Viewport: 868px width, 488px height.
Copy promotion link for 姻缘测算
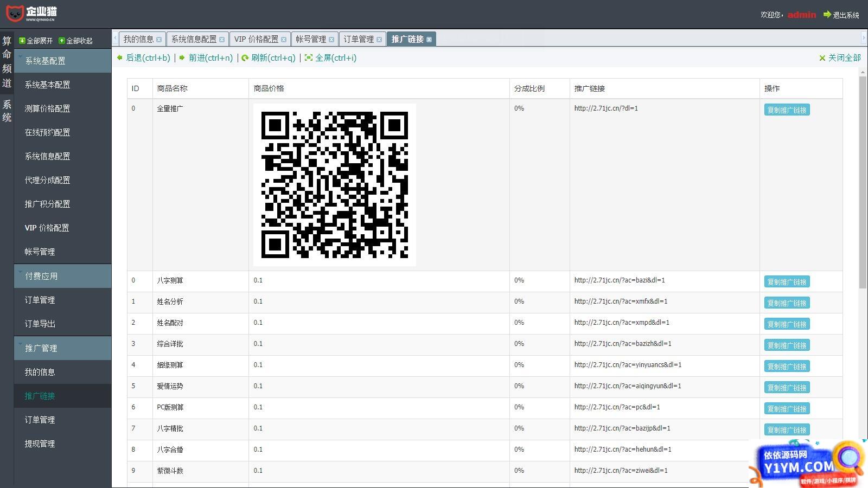(787, 367)
